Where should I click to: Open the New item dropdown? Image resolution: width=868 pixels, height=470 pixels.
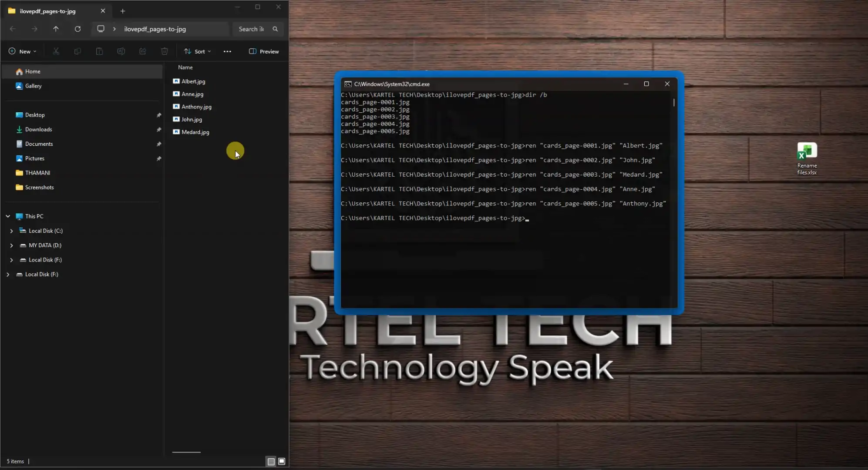point(22,51)
